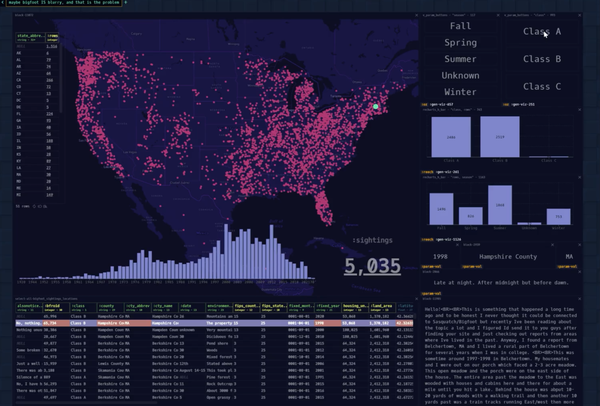This screenshot has width=600, height=406.
Task: Filter by the Summer season button
Action: [460, 59]
